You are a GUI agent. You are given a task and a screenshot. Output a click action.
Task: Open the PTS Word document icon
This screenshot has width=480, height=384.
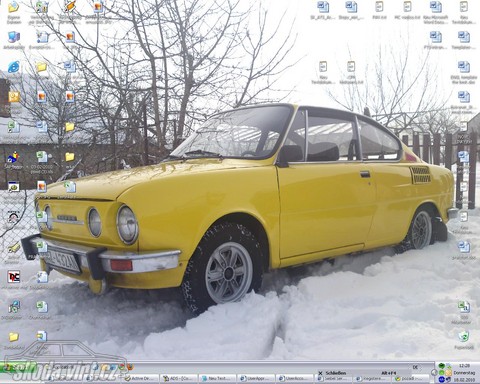click(436, 40)
